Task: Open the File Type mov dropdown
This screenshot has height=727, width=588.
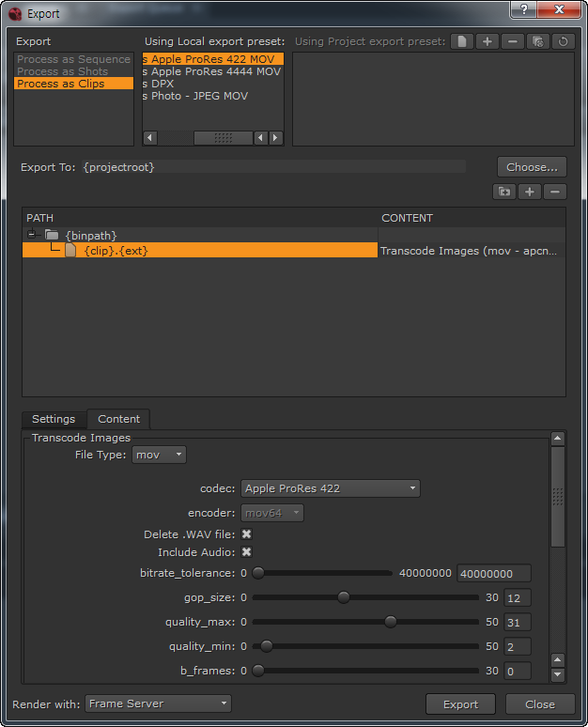Action: pos(159,455)
